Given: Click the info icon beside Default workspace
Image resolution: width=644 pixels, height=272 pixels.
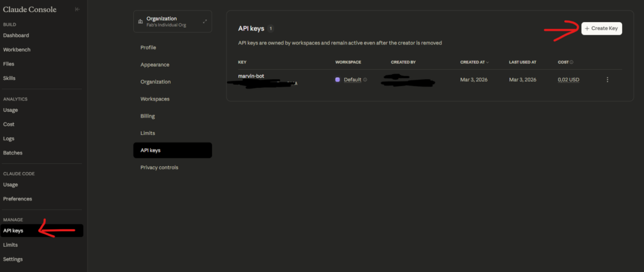Looking at the screenshot, I should click(x=365, y=80).
